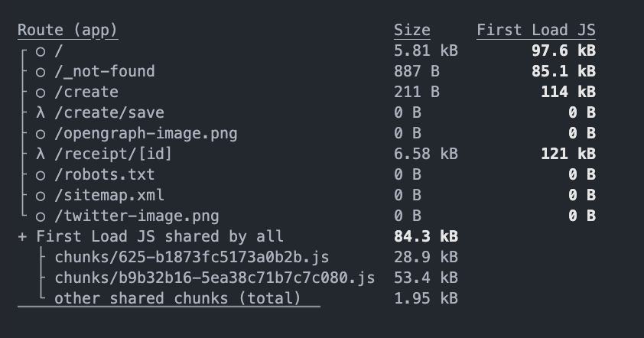Click the circle icon beside /_not-found
644x338 pixels.
tap(41, 72)
